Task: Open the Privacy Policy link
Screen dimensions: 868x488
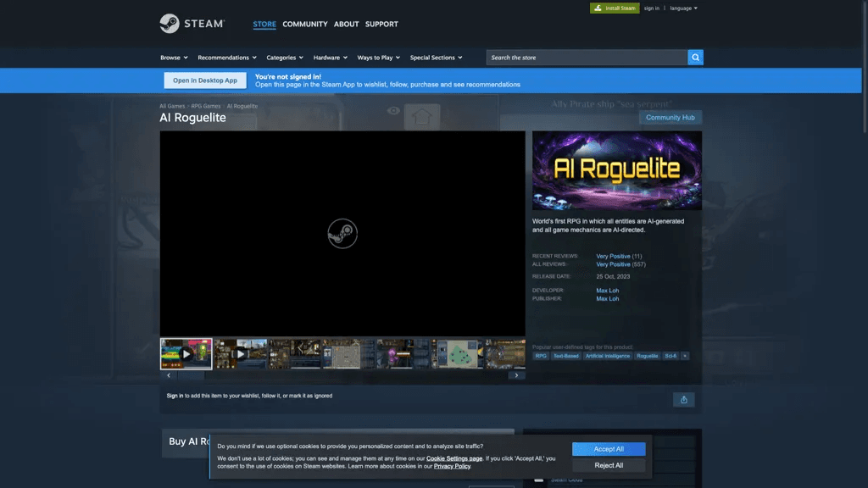Action: (x=452, y=466)
